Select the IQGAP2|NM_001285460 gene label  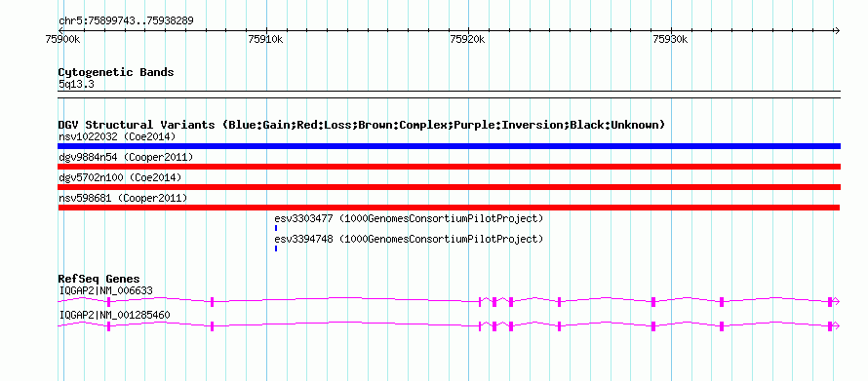[114, 315]
